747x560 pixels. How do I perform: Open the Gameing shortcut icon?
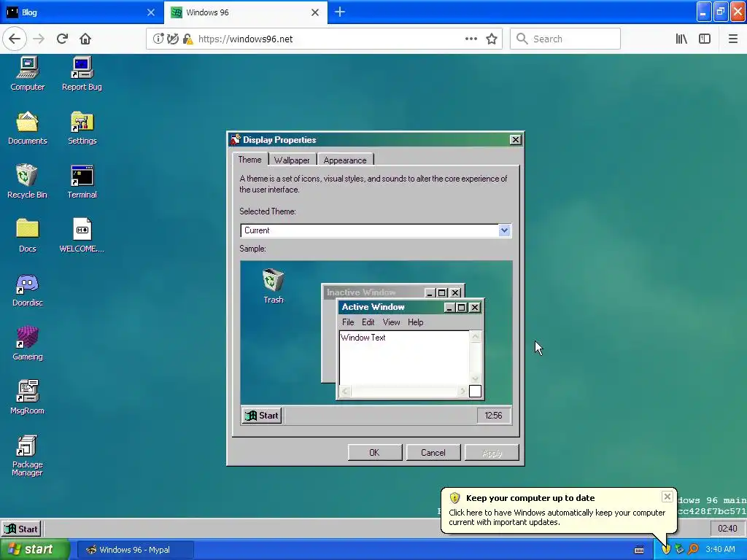pos(27,343)
